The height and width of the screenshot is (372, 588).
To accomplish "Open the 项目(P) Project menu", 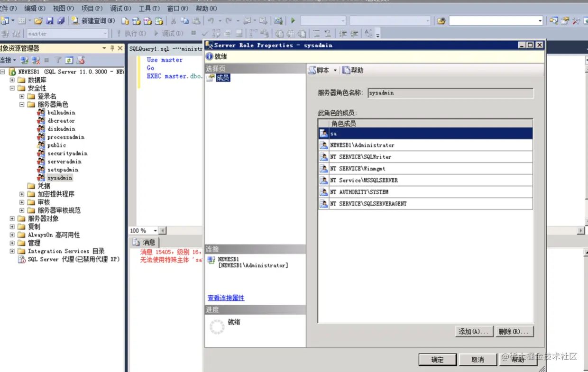I will [x=92, y=9].
